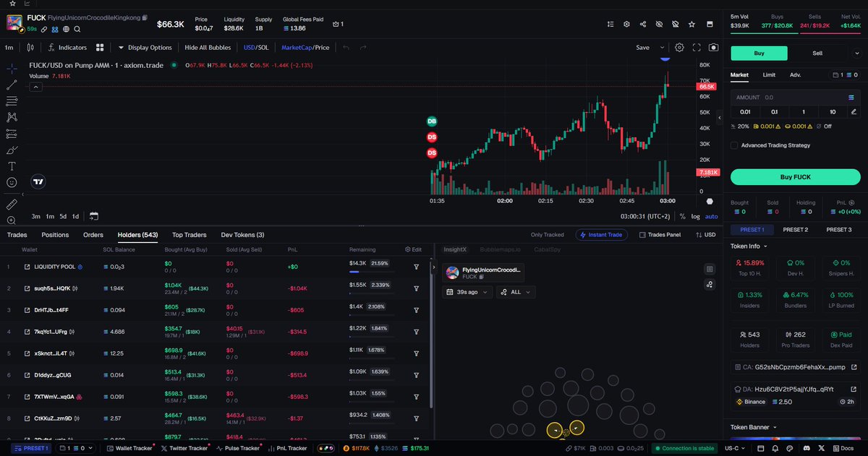This screenshot has height=456, width=868.
Task: Open the 39s ago time filter dropdown
Action: 467,292
